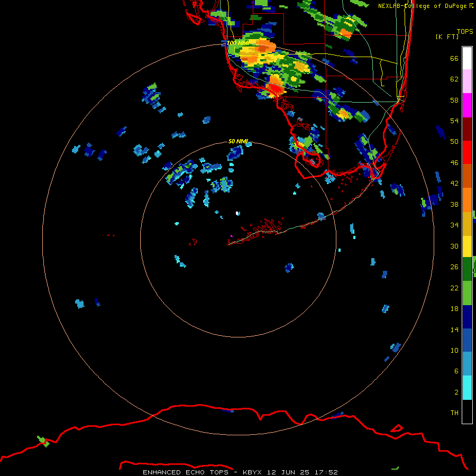Click the 34 legend value
The height and width of the screenshot is (476, 476).
click(x=454, y=225)
